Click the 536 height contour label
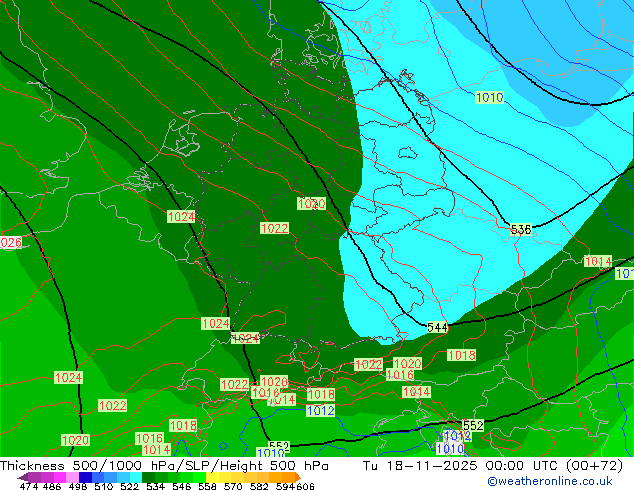634x490 pixels. [x=520, y=230]
